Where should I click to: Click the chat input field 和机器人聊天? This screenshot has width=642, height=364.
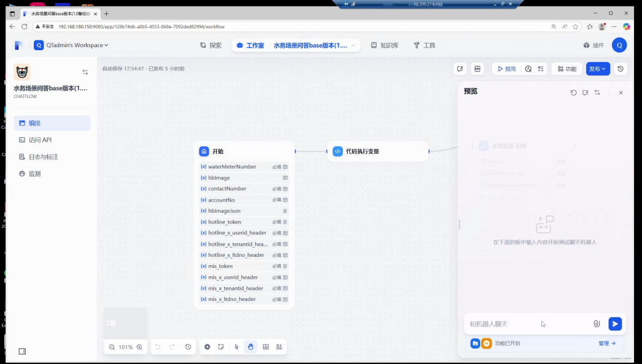coord(527,324)
